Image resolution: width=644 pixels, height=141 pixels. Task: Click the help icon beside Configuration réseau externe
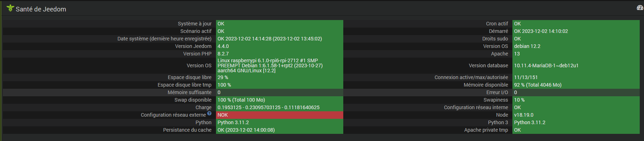point(209,113)
